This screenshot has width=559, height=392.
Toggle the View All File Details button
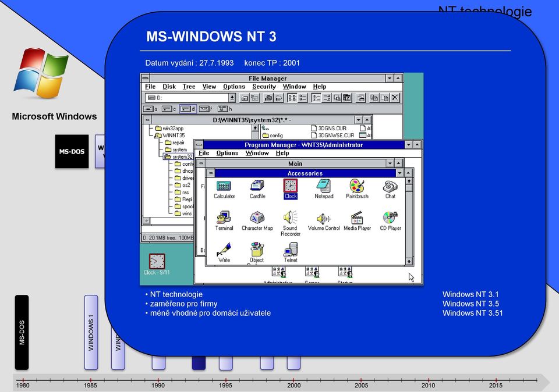[303, 98]
